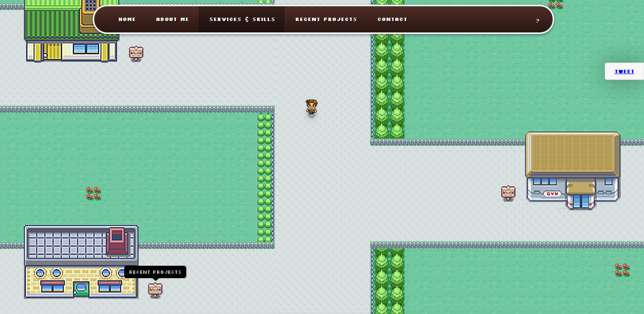Viewport: 644px width, 314px height.
Task: Click the green-roofed house
Action: [71, 31]
